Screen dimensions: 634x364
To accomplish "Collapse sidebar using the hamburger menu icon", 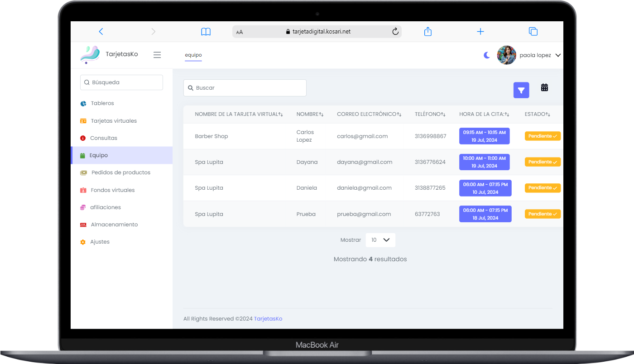I will pyautogui.click(x=157, y=55).
